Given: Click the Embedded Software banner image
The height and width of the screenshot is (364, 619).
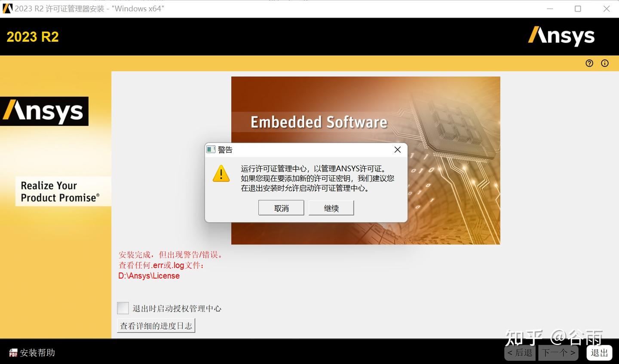Looking at the screenshot, I should pos(319,122).
